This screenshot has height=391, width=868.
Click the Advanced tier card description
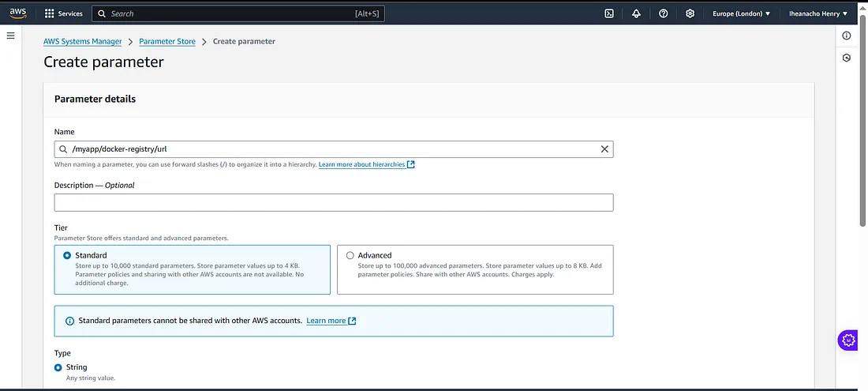coord(480,269)
